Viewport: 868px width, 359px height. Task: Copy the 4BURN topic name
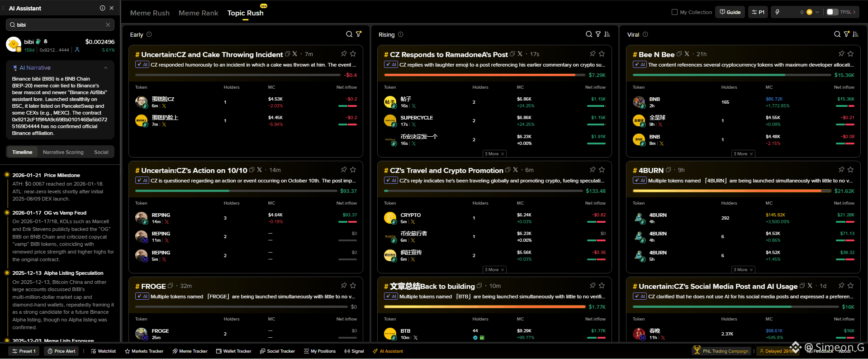click(668, 170)
